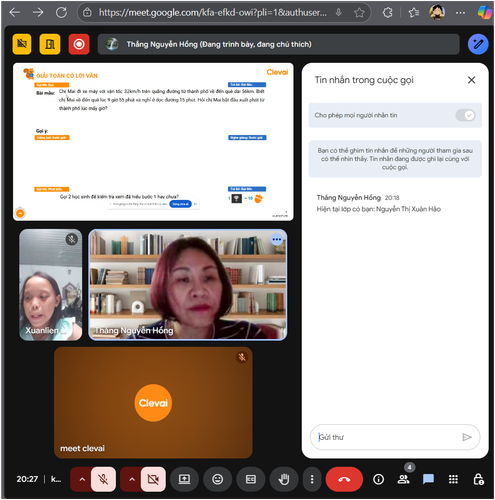This screenshot has width=495, height=500.
Task: Expand video settings arrow next to camera
Action: [x=132, y=479]
